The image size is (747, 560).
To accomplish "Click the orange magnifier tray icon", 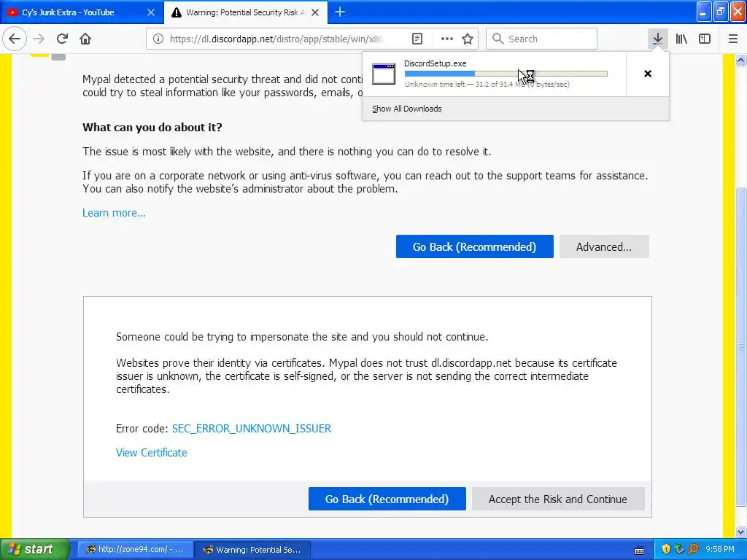I will pyautogui.click(x=693, y=549).
